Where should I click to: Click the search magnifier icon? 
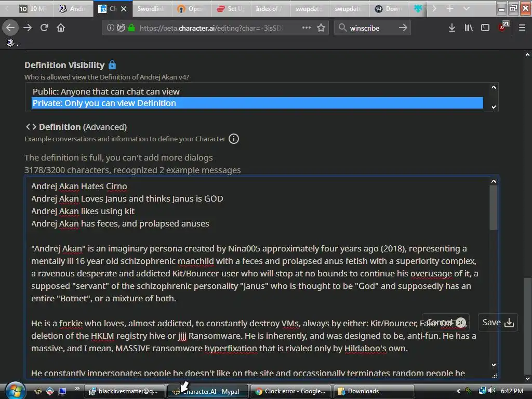coord(343,28)
